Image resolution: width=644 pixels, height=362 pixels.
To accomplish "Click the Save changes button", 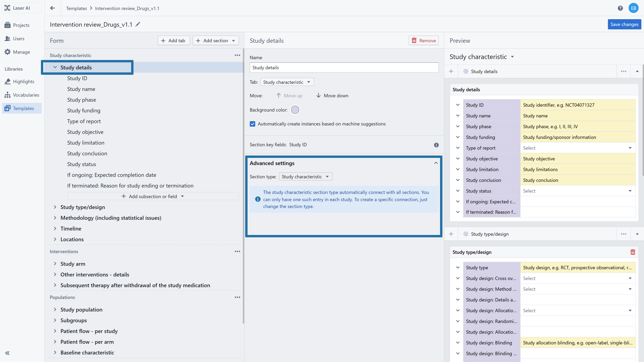I will tap(624, 24).
